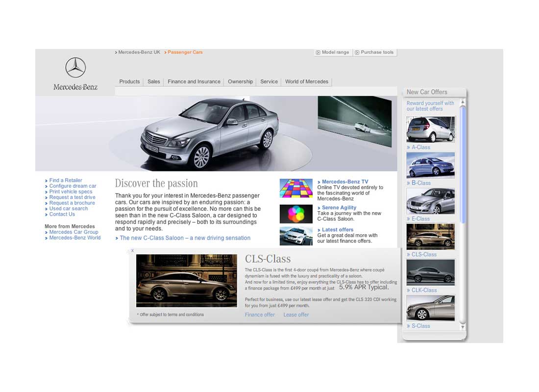Image resolution: width=539 pixels, height=392 pixels.
Task: Click the 'Discover the passion' heading
Action: click(x=156, y=183)
